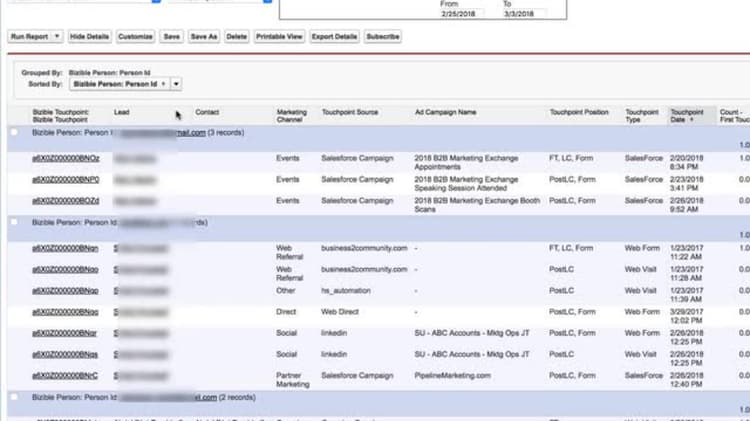Open email link in the 2 records group
Screen dimensions: 750x421
(x=168, y=397)
